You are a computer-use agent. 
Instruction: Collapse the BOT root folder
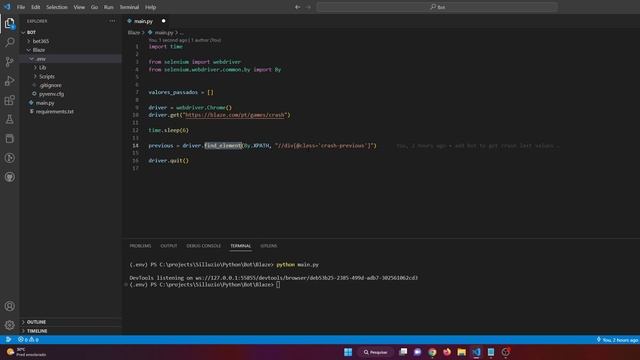[23, 32]
